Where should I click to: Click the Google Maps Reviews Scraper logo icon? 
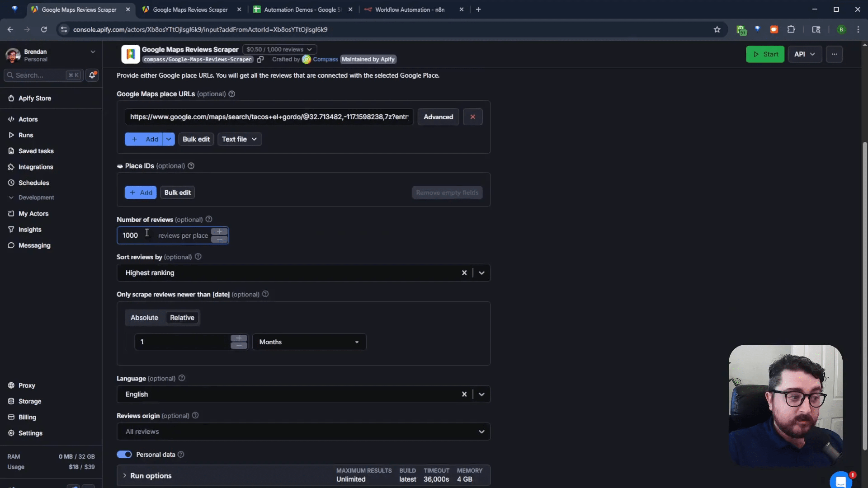point(131,54)
